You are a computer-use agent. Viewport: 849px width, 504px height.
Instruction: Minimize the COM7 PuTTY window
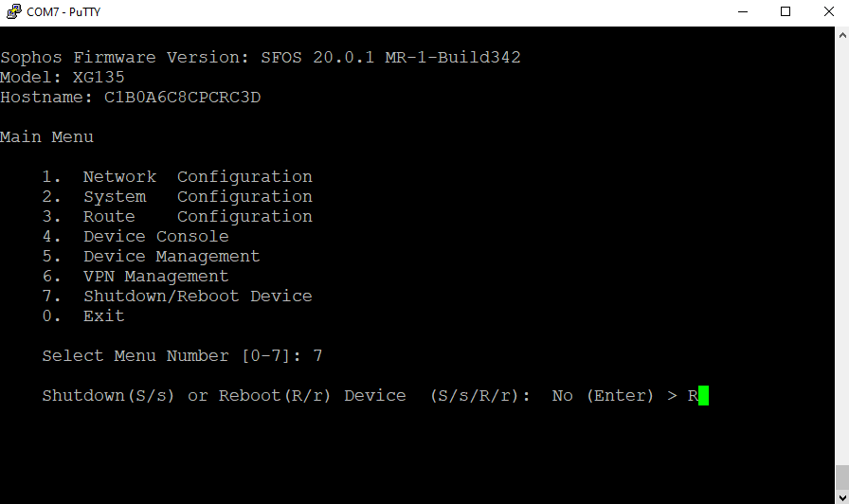pyautogui.click(x=741, y=12)
